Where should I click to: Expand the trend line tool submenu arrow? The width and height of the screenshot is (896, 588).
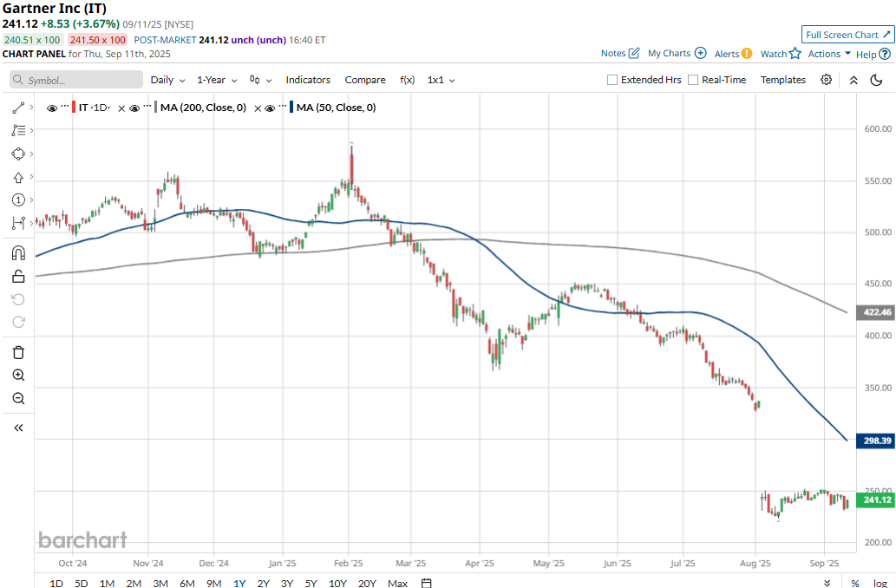click(31, 108)
